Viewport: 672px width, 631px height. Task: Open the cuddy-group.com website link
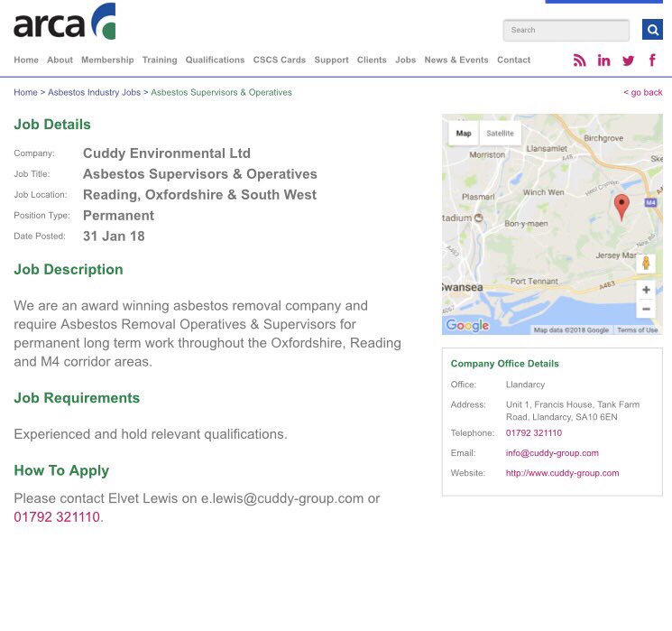point(562,473)
